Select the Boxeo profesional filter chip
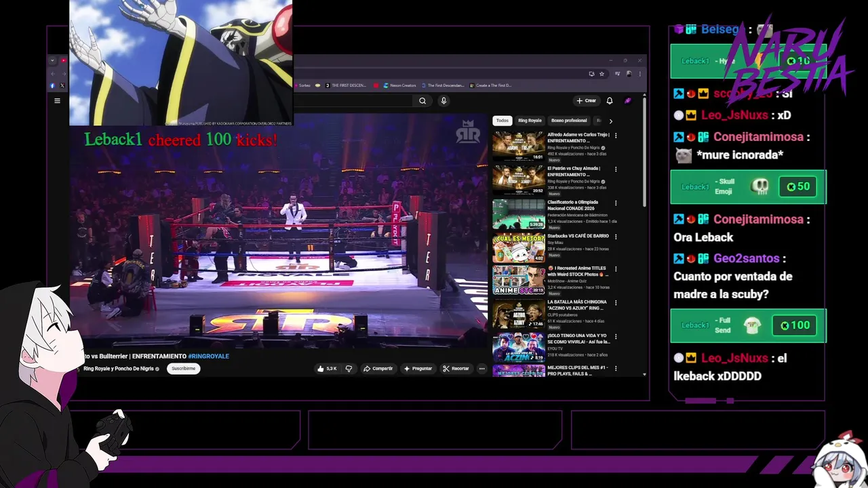 click(x=569, y=121)
